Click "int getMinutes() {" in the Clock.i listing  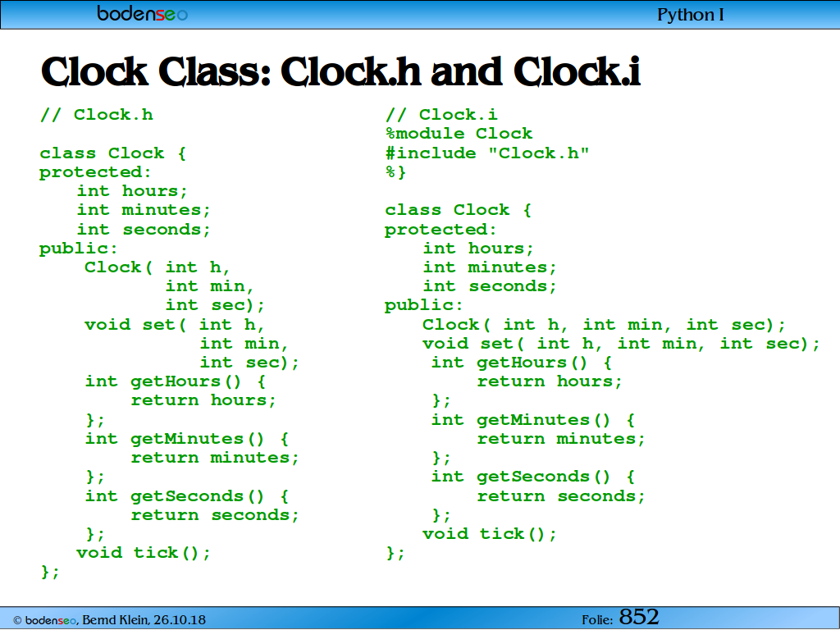(x=533, y=419)
